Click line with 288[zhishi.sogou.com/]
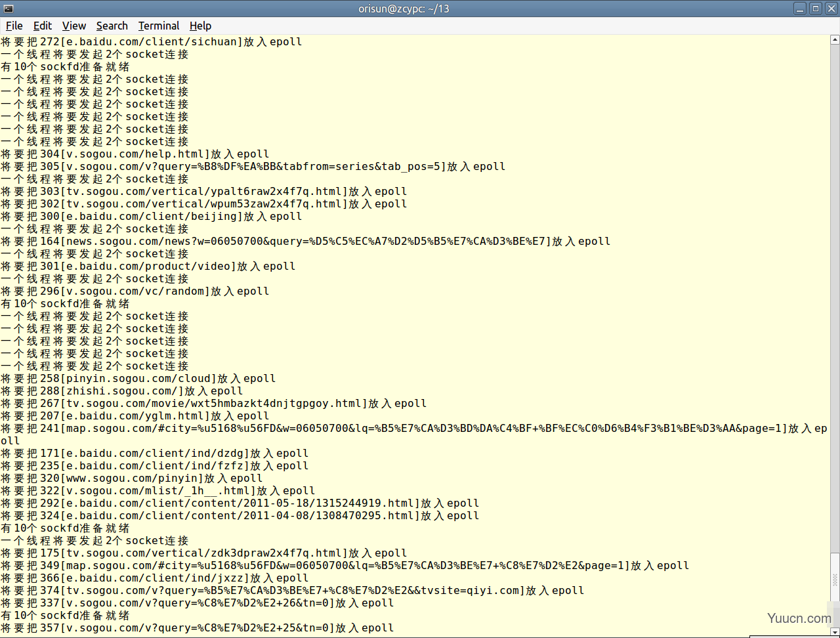The image size is (840, 638). pyautogui.click(x=122, y=391)
